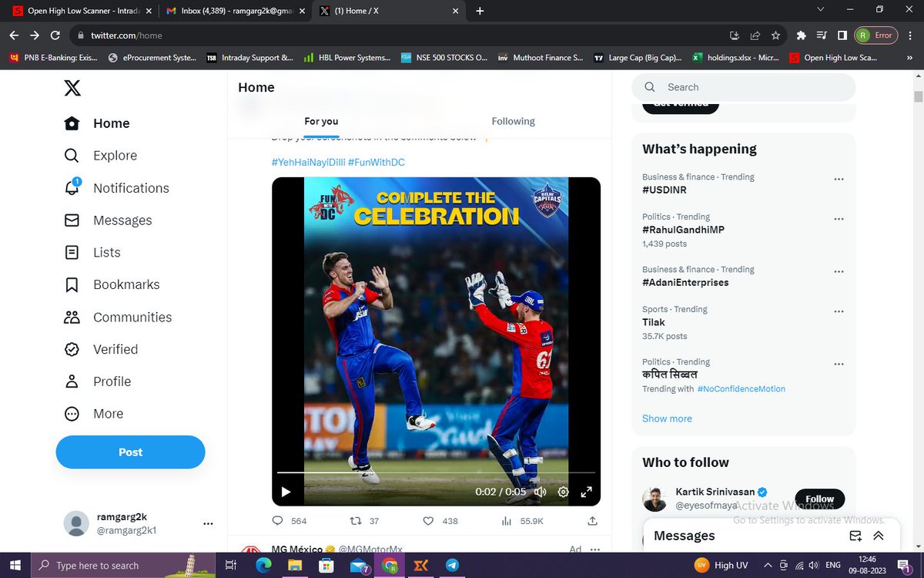Open PNB E-Banking bookmark
Viewport: 924px width, 578px height.
[x=55, y=58]
